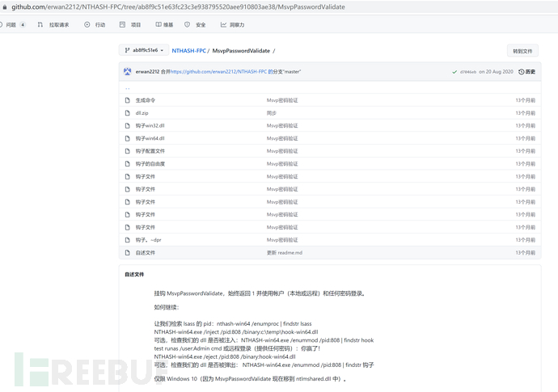
Task: Open the dll.zip file
Action: (x=142, y=113)
